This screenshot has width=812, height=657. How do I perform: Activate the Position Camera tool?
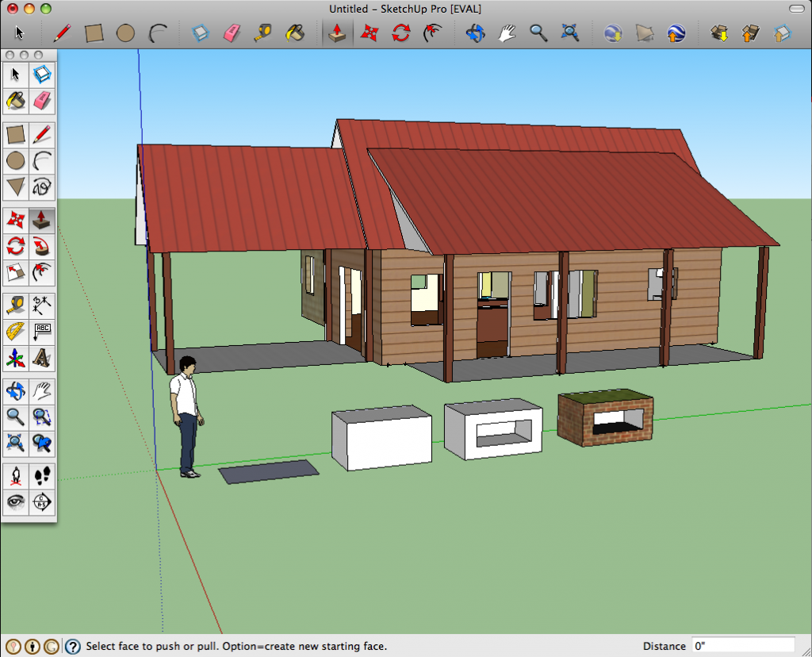(x=15, y=475)
